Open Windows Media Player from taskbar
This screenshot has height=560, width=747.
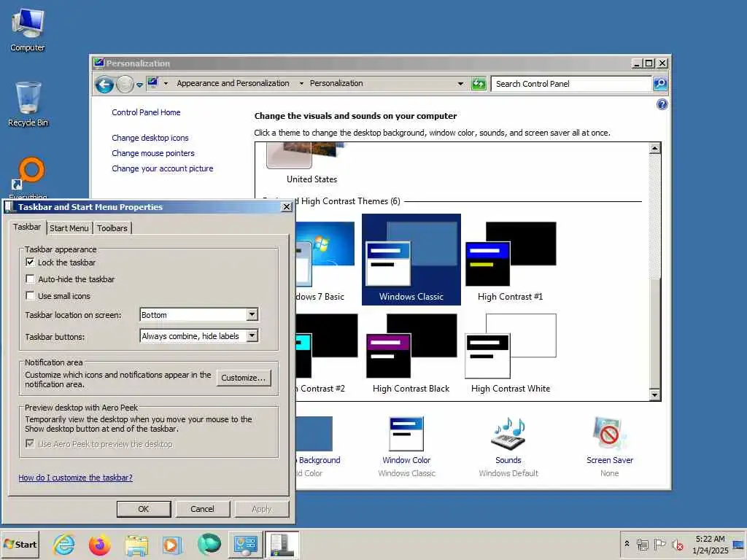tap(172, 545)
